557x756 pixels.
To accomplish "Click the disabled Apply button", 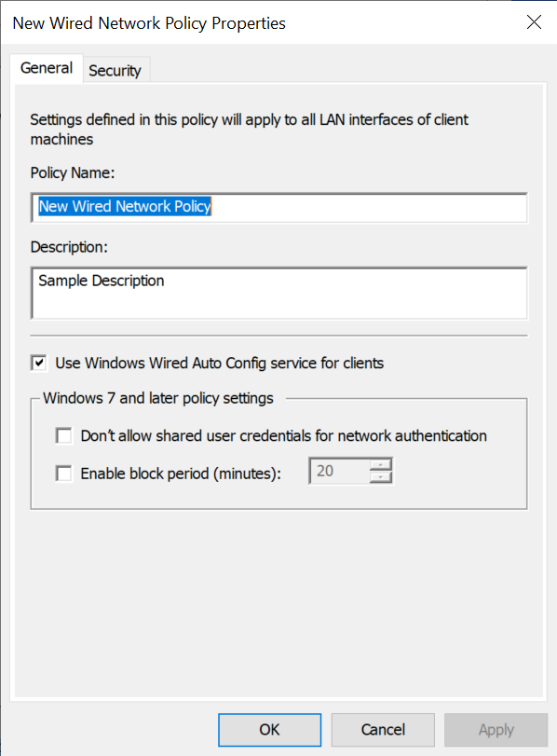I will click(496, 730).
